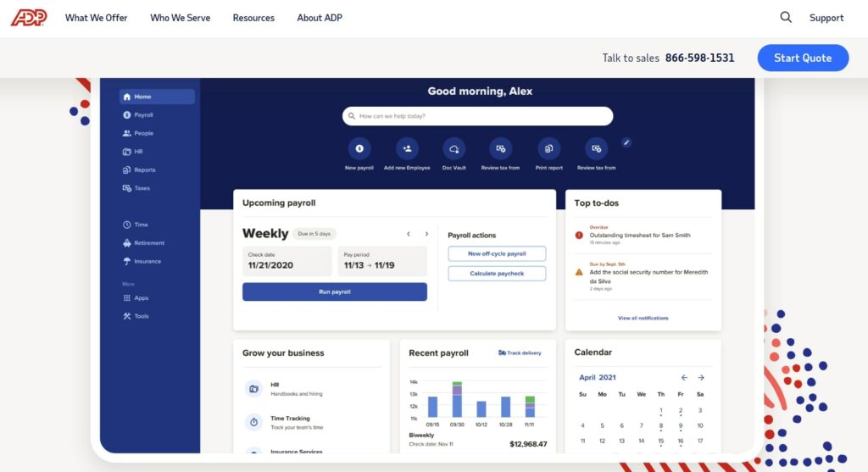Select day 10 in the April calendar
Screen dimensions: 868x472
tap(700, 425)
